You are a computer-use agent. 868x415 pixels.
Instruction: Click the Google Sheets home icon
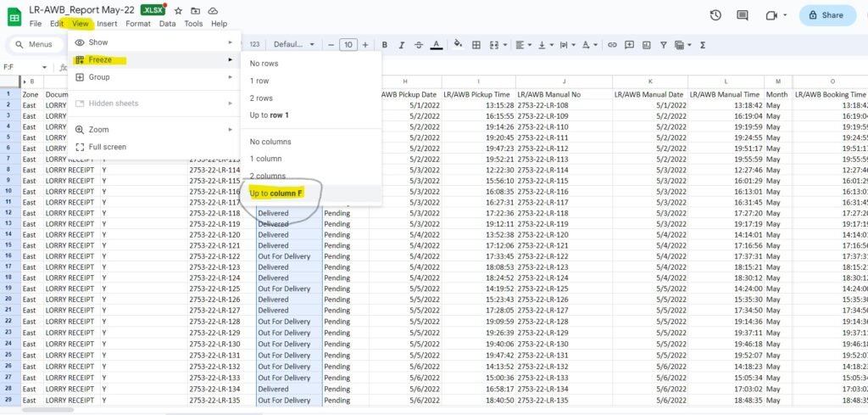click(x=14, y=17)
